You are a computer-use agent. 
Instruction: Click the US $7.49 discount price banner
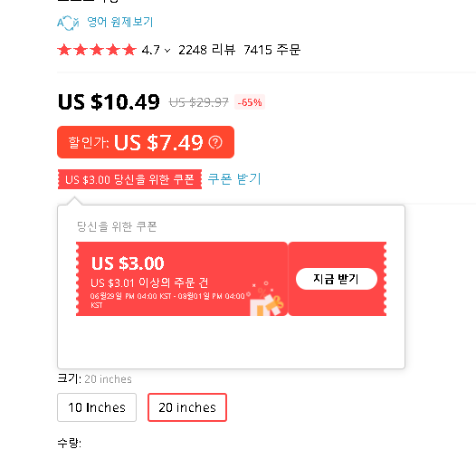[146, 142]
